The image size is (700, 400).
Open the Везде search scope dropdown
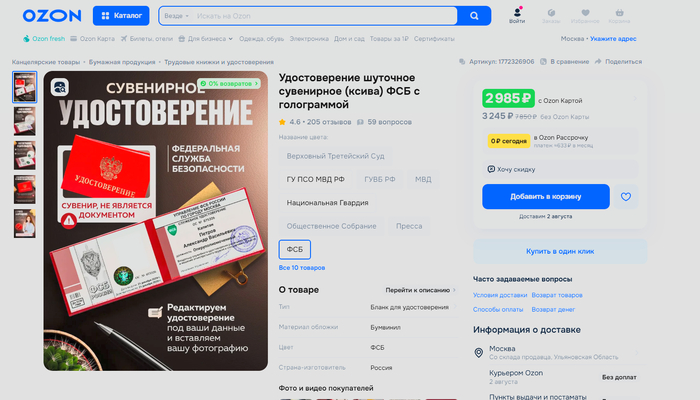pos(176,16)
